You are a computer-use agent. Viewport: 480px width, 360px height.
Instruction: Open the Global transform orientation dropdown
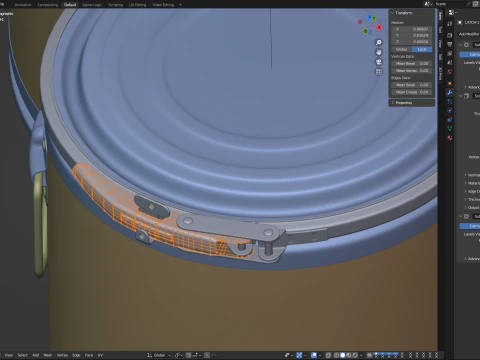[159, 355]
